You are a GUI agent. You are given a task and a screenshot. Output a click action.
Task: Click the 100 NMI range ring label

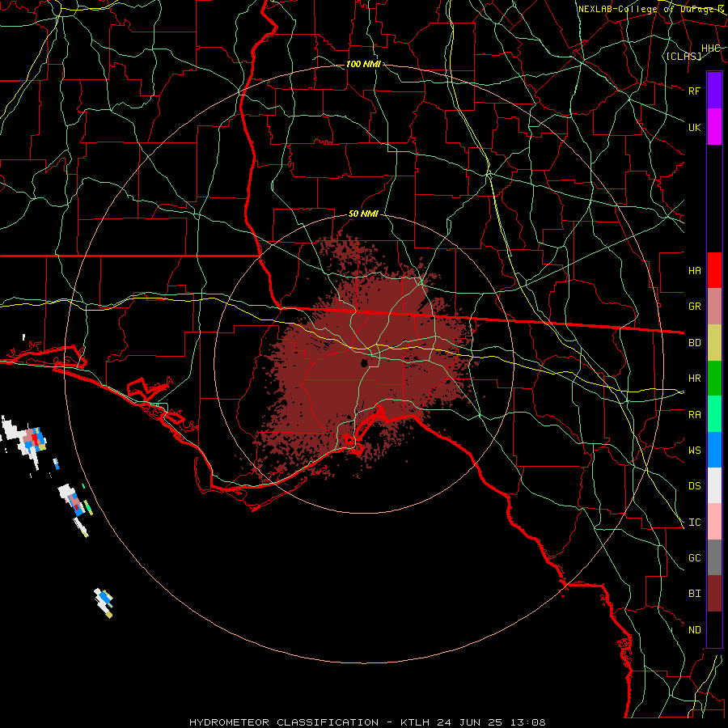coord(363,64)
